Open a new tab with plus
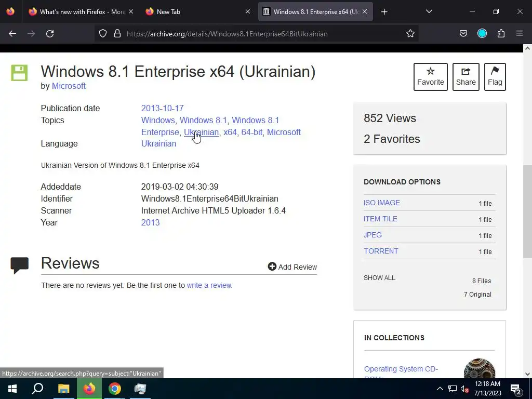Screen dimensions: 532x399 (x=384, y=12)
